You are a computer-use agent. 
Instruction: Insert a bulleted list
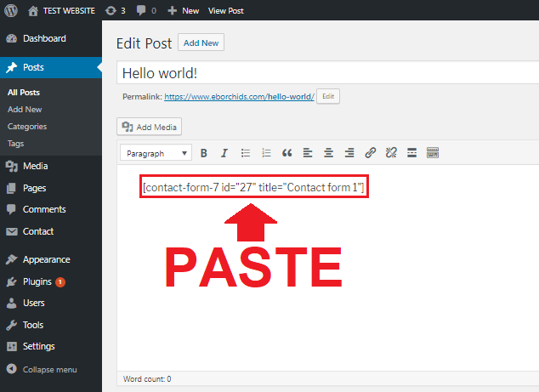(x=246, y=153)
